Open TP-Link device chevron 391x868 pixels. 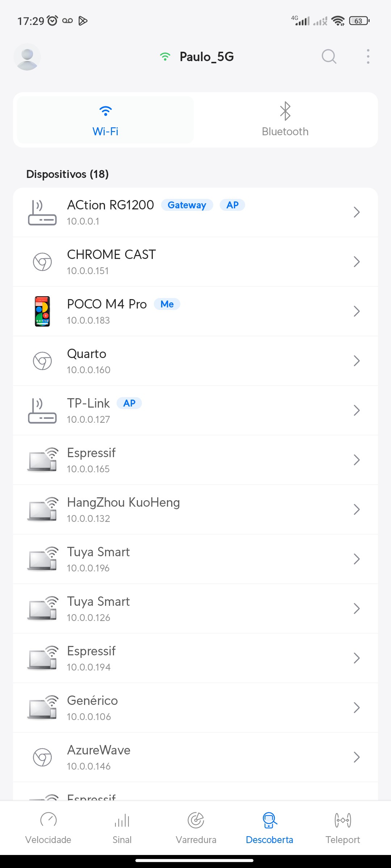click(x=356, y=410)
